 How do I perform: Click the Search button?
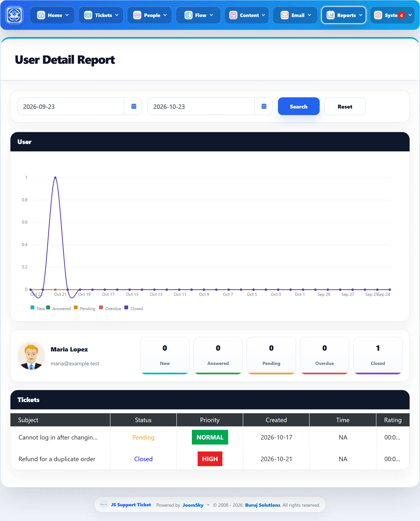pyautogui.click(x=299, y=106)
